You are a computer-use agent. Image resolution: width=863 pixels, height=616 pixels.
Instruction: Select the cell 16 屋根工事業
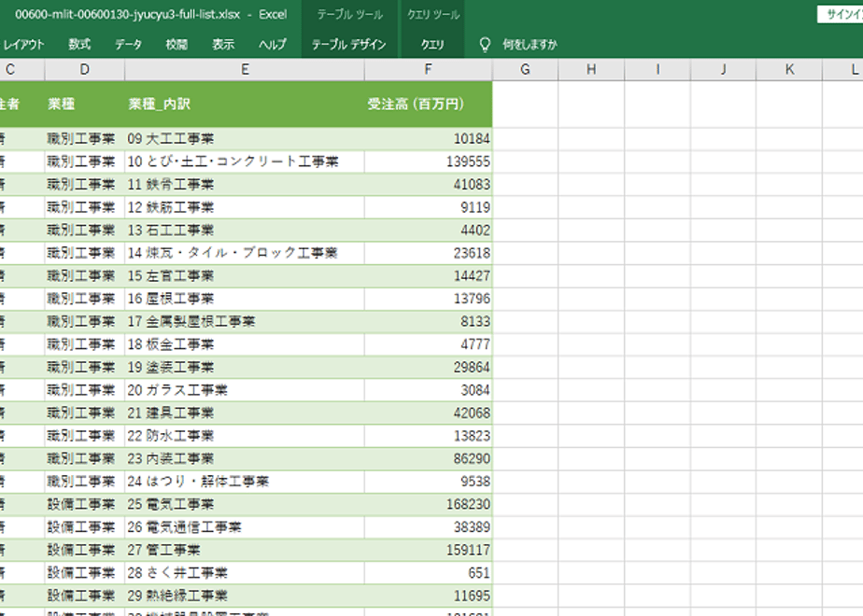point(245,299)
